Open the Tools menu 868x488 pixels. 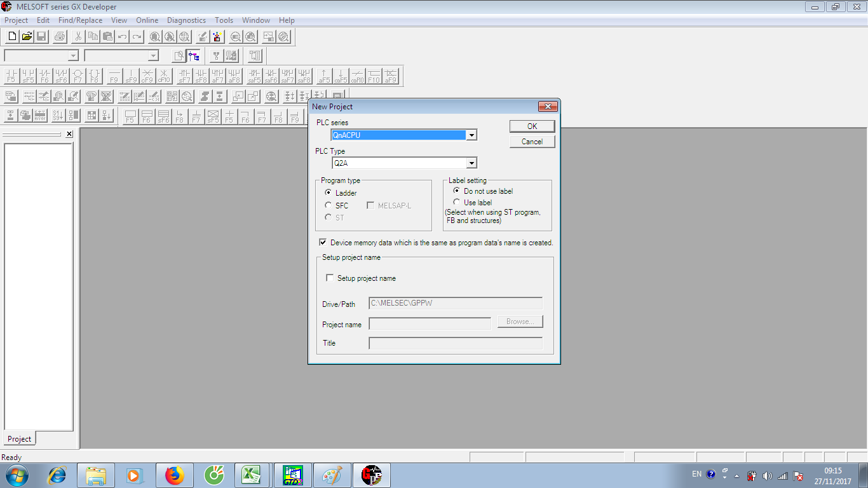pyautogui.click(x=224, y=20)
